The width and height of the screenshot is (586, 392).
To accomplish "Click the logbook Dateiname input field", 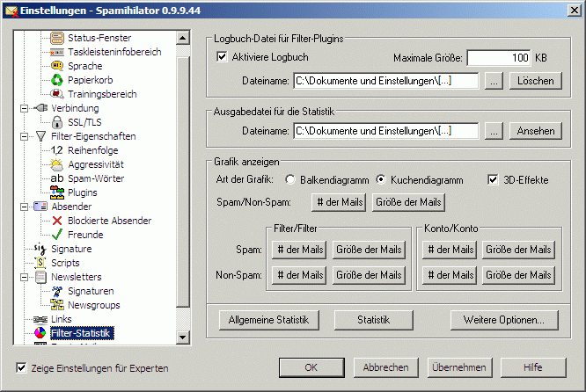I will point(386,81).
